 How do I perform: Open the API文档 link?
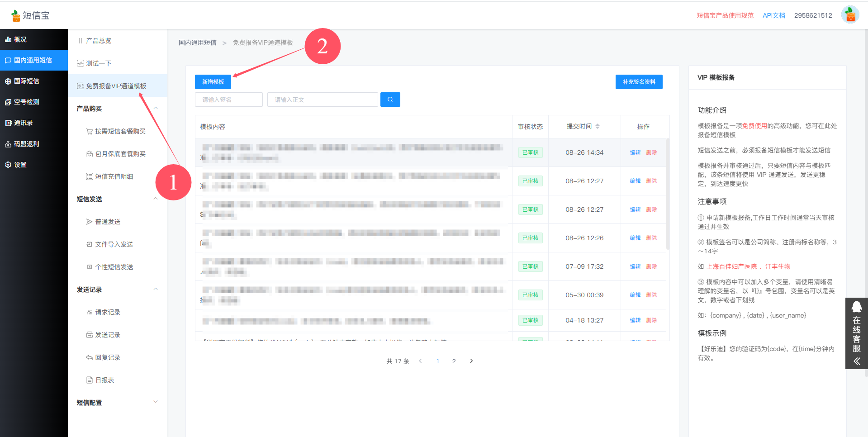774,15
